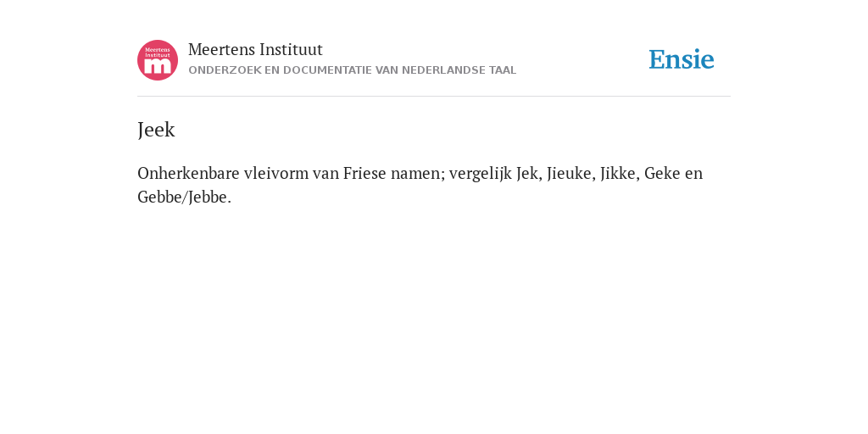Click the word Instituut in header title

pos(292,50)
